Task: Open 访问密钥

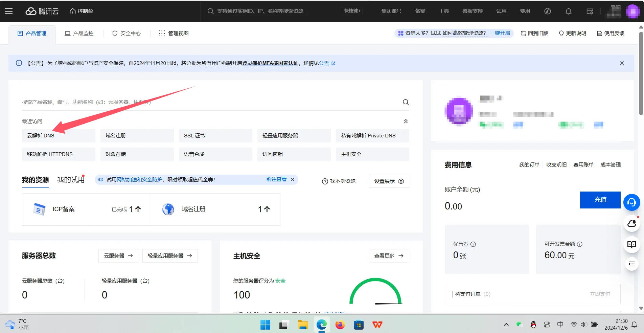Action: pyautogui.click(x=294, y=154)
